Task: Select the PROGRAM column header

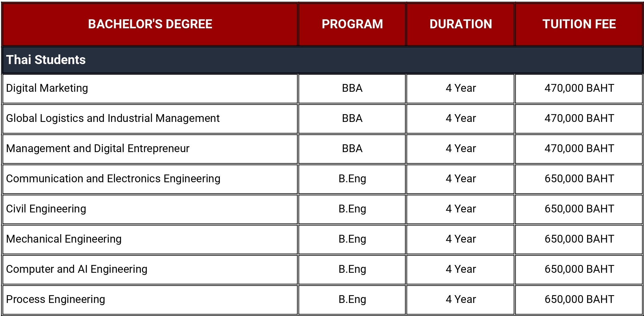Action: (x=352, y=24)
